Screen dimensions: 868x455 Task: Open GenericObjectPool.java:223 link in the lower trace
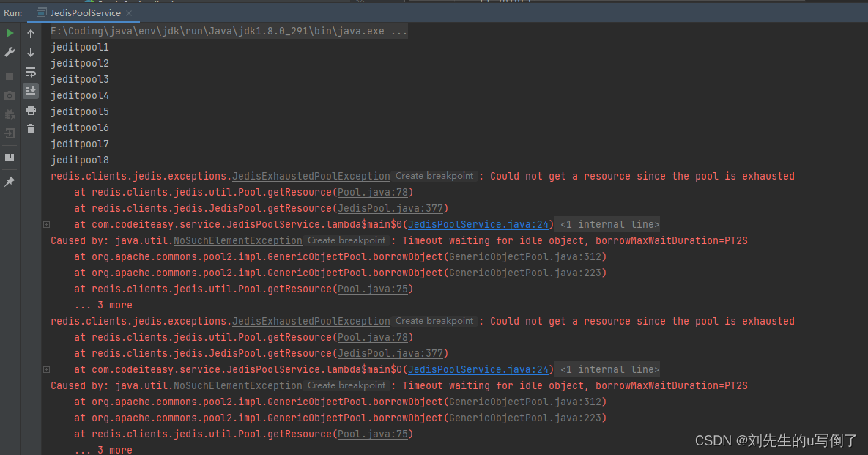point(524,418)
